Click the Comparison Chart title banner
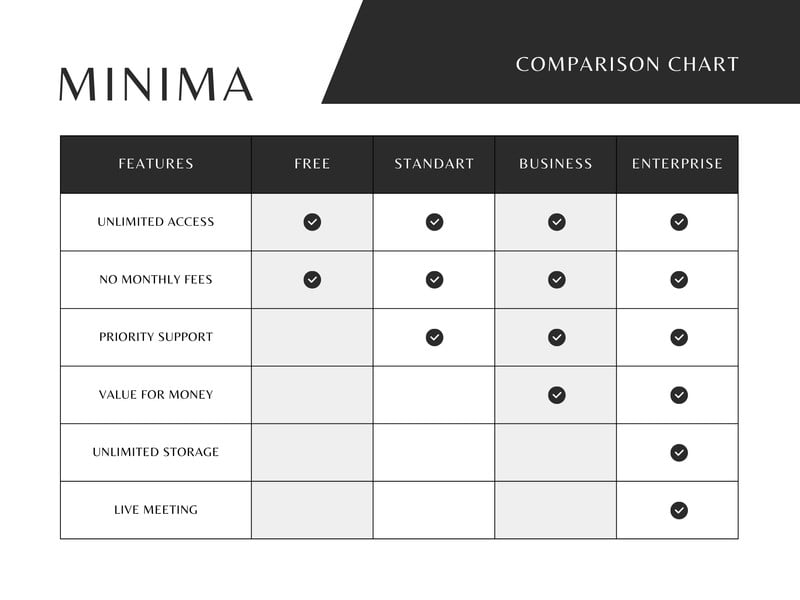Image resolution: width=800 pixels, height=600 pixels. click(627, 65)
